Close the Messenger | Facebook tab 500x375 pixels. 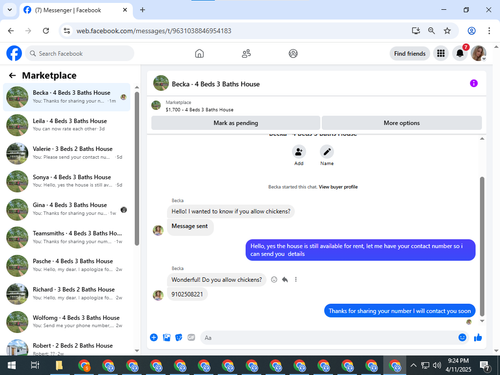125,10
